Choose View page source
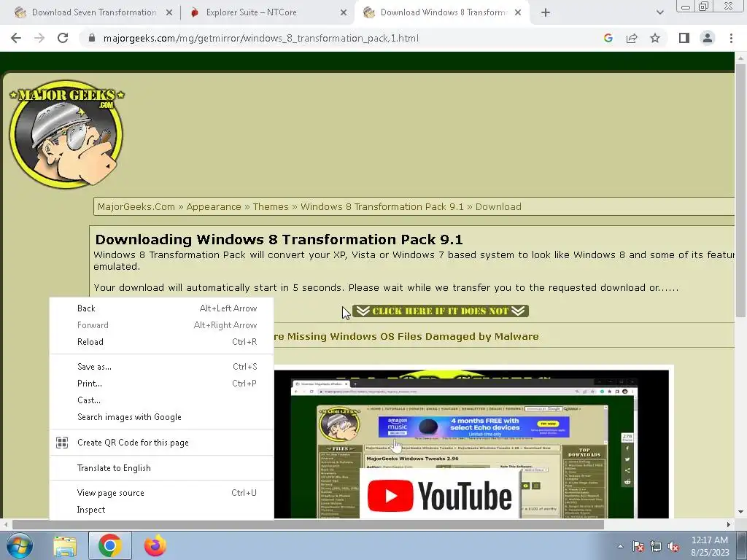Viewport: 747px width, 560px height. pos(161,493)
